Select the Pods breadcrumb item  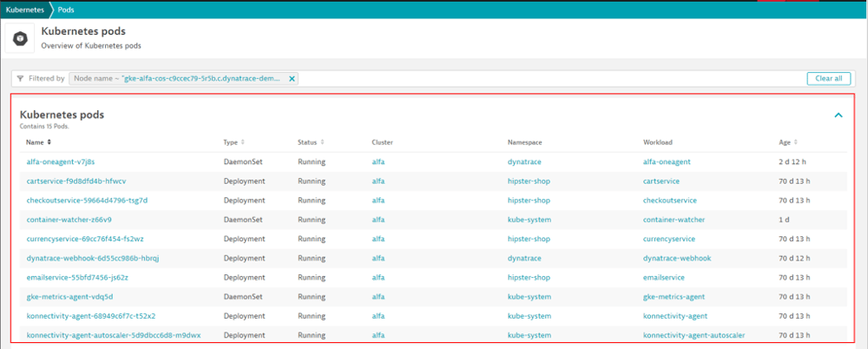(66, 7)
